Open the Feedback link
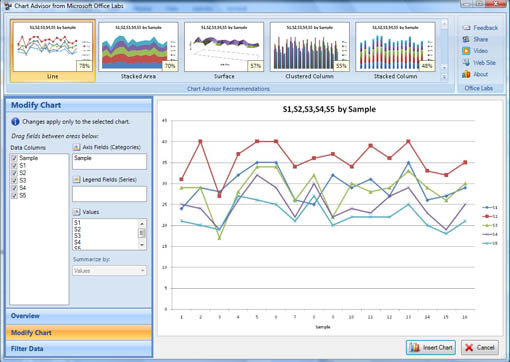The image size is (510, 362). tap(486, 28)
